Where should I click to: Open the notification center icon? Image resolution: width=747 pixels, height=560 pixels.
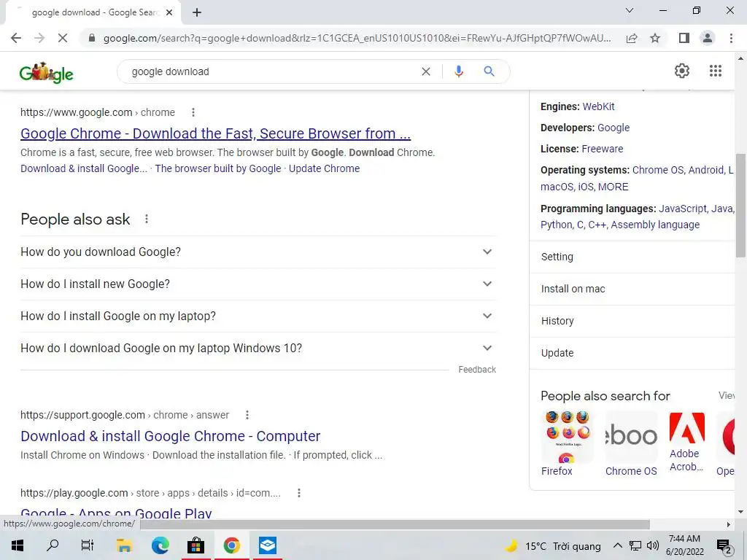pos(724,546)
